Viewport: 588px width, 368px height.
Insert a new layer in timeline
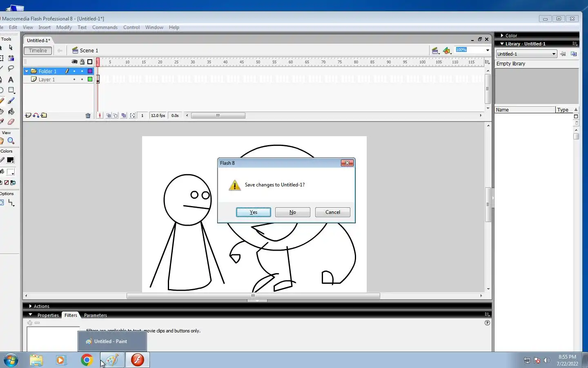pos(28,115)
